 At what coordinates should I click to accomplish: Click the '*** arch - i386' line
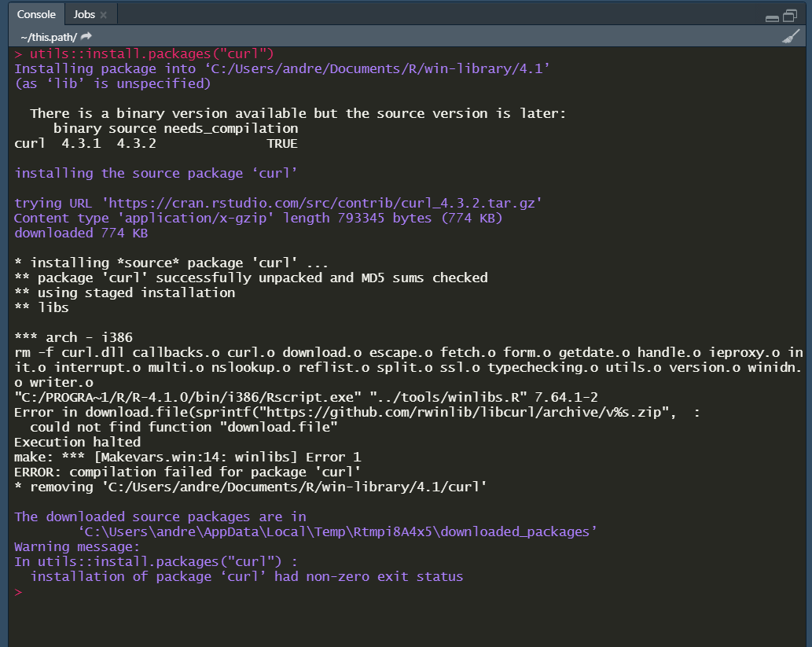(74, 338)
